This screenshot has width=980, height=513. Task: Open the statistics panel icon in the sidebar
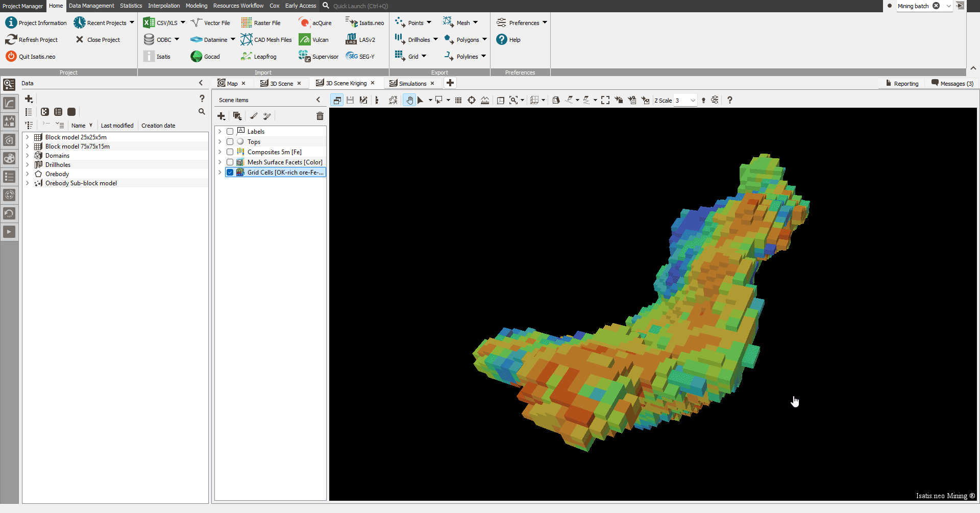(9, 121)
